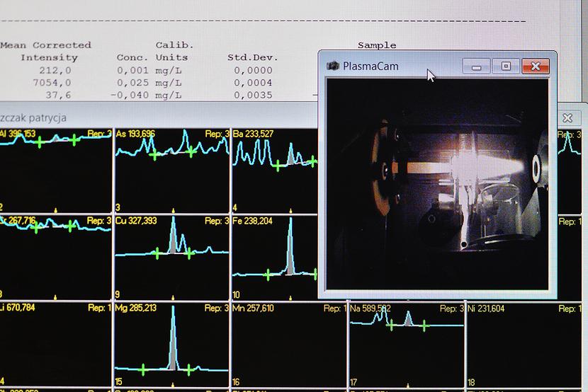The height and width of the screenshot is (392, 588).
Task: Click the left green marker in Cu spectrum
Action: pyautogui.click(x=157, y=252)
